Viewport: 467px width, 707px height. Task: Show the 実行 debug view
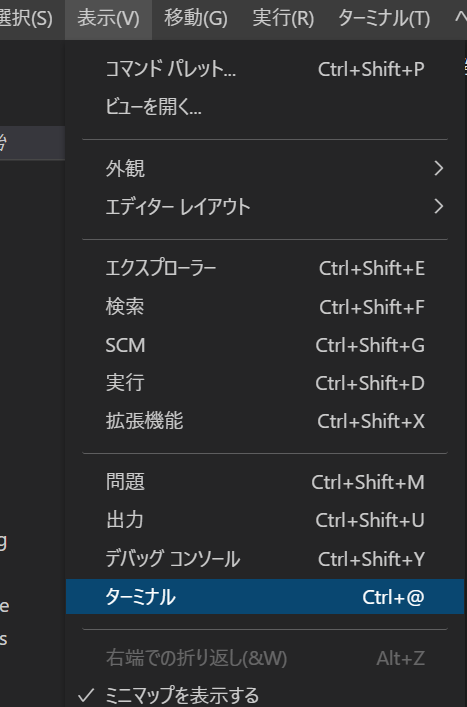coord(265,383)
